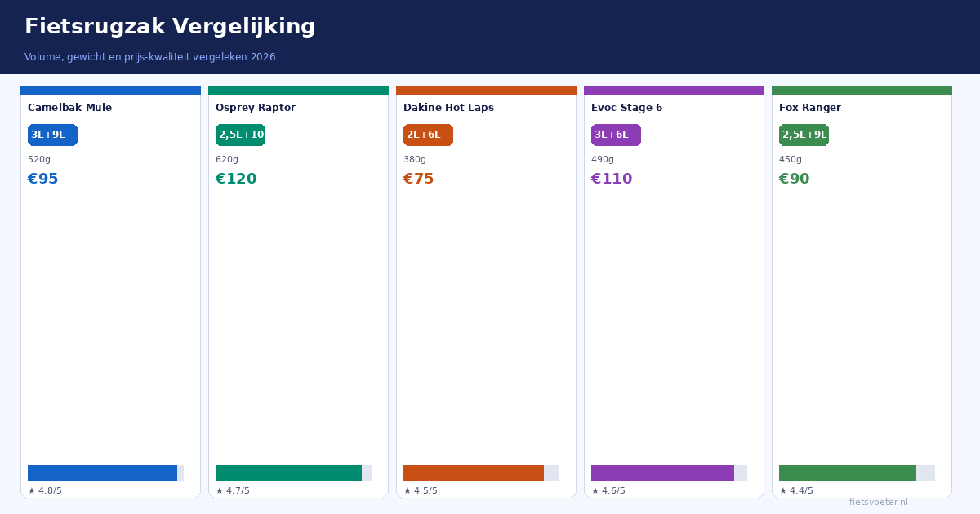Select the Evoc Stage 6 product name
Viewport: 980px width, 514px height.
coord(627,108)
